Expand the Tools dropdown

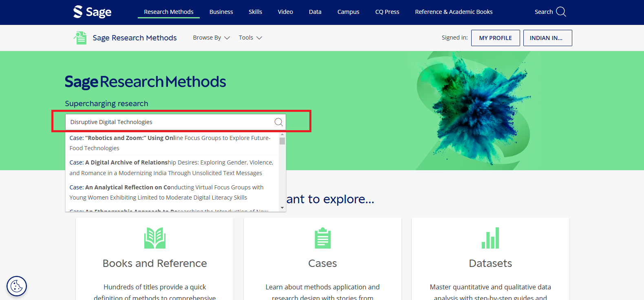tap(250, 38)
